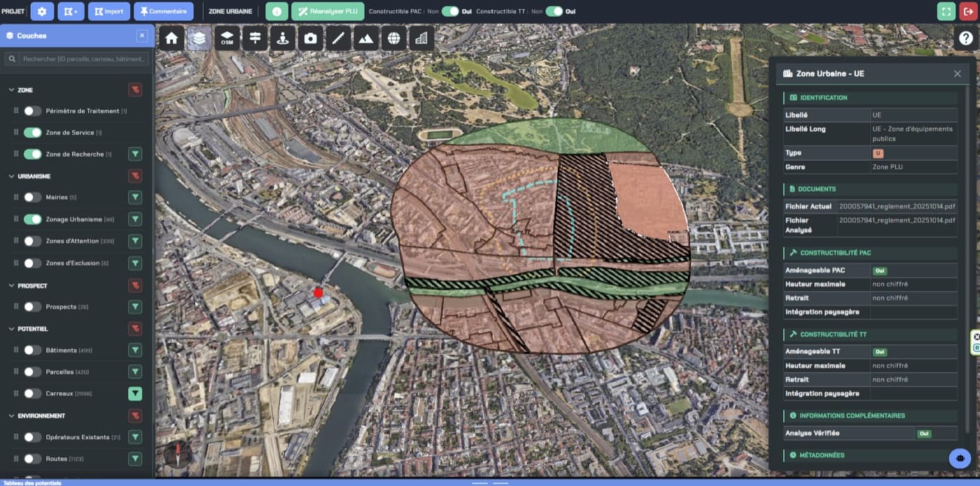Disable Zone de Recherche layer
The width and height of the screenshot is (980, 486).
pyautogui.click(x=32, y=154)
